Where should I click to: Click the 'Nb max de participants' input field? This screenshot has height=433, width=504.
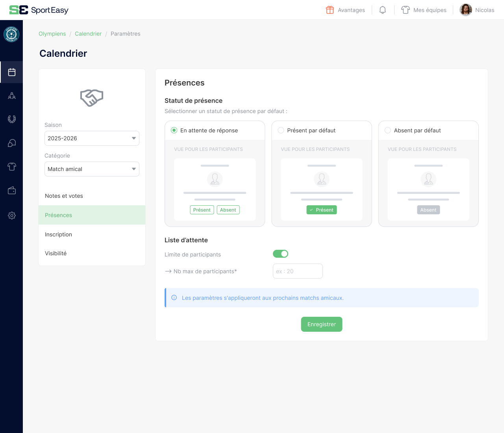click(x=298, y=271)
